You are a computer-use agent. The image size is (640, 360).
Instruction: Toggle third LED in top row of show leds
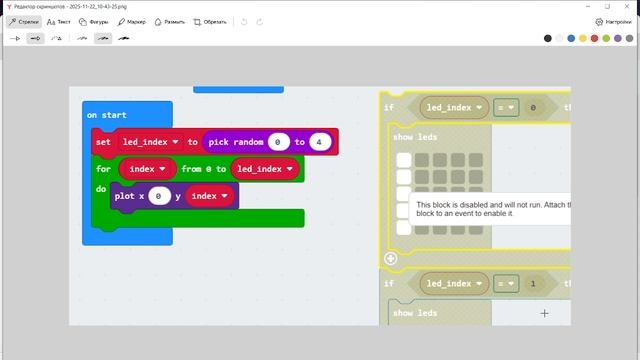pyautogui.click(x=440, y=160)
